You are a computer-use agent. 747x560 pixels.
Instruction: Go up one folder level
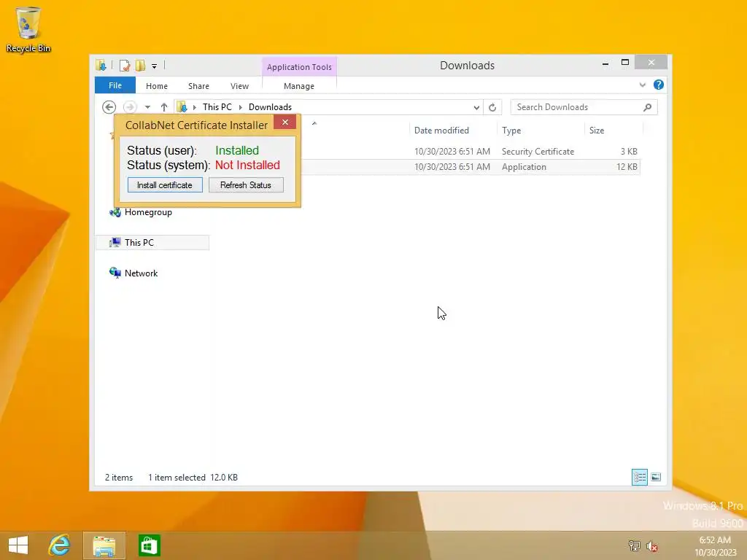click(164, 107)
